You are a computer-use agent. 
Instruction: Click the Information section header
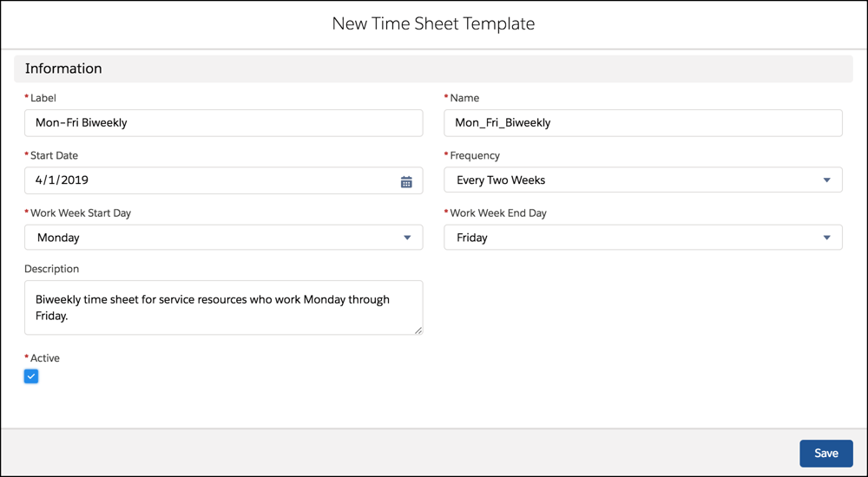[433, 69]
